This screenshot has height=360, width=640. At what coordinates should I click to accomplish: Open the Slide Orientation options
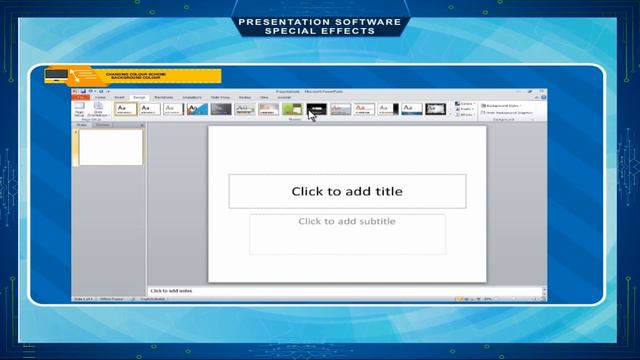98,109
